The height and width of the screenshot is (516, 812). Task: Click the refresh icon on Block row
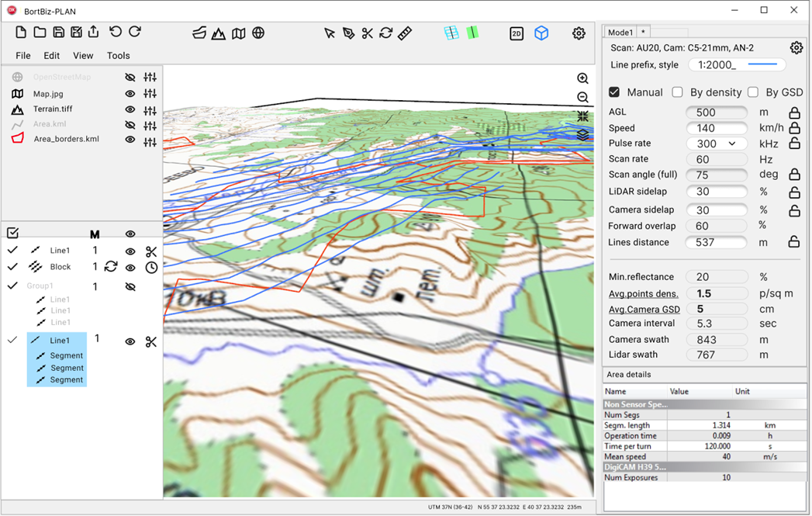pos(111,267)
